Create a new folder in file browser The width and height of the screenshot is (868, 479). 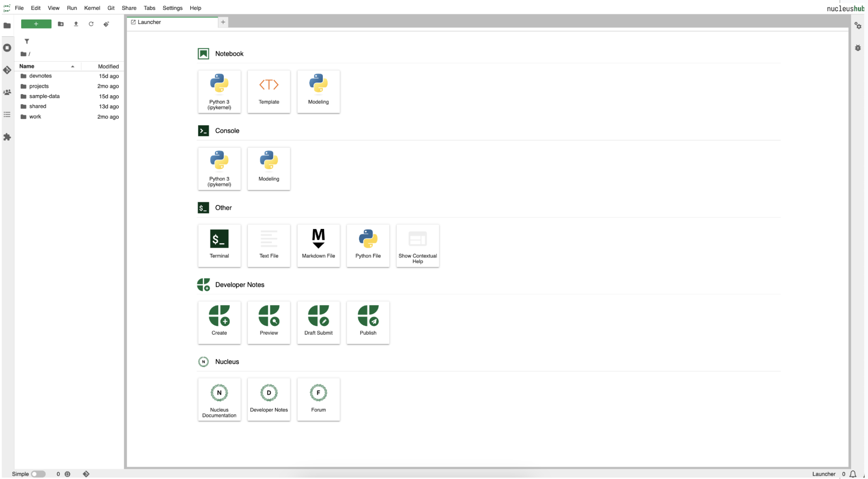(x=61, y=24)
